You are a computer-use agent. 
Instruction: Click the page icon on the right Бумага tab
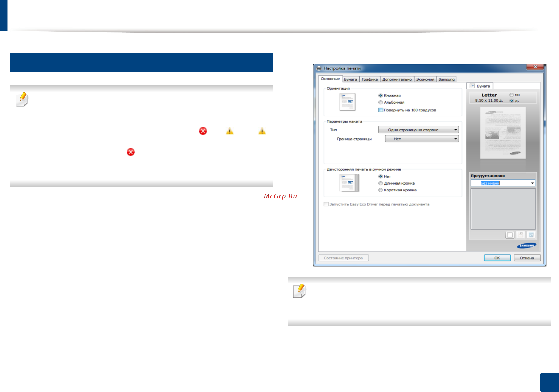pyautogui.click(x=472, y=86)
